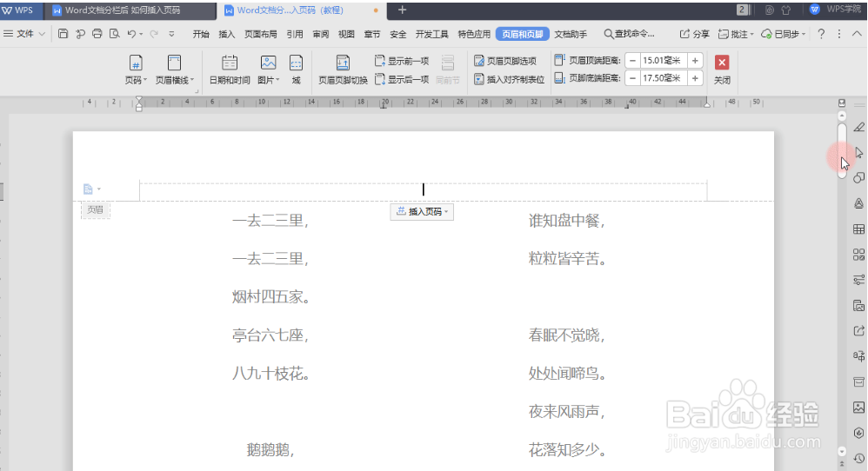868x471 pixels.
Task: Open 页眉横线 header line dropdown
Action: click(x=174, y=70)
